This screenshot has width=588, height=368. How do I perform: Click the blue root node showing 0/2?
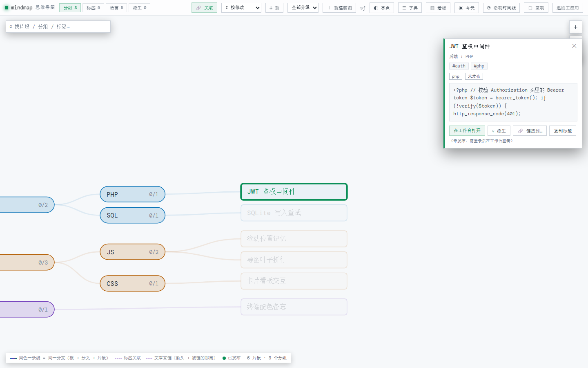pos(27,205)
